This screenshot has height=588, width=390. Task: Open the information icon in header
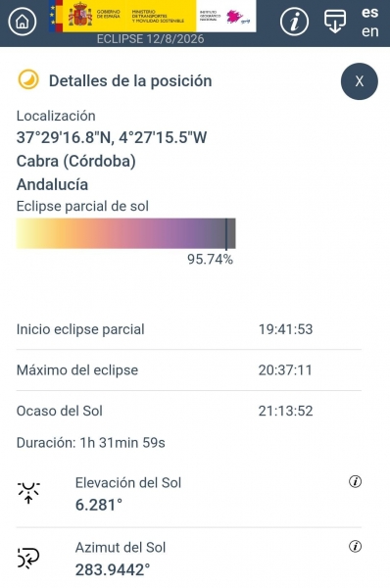coord(294,22)
